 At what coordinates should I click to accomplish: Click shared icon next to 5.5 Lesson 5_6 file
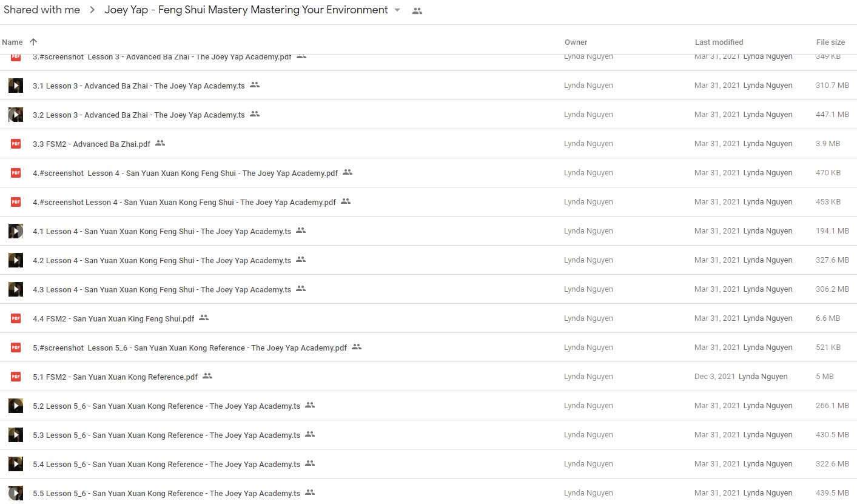310,492
